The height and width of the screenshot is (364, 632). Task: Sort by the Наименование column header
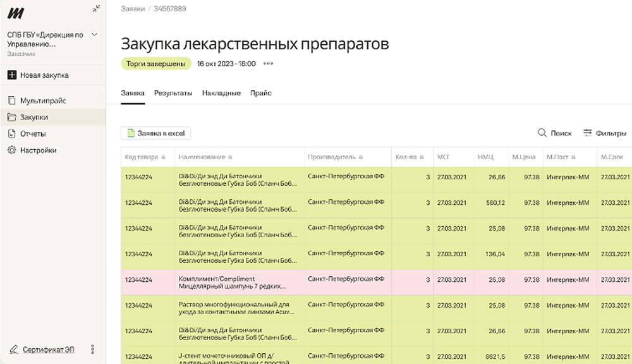click(202, 157)
